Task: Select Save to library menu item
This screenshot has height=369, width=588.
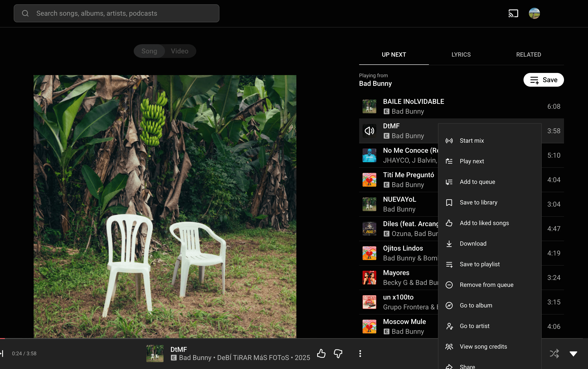Action: (x=489, y=202)
